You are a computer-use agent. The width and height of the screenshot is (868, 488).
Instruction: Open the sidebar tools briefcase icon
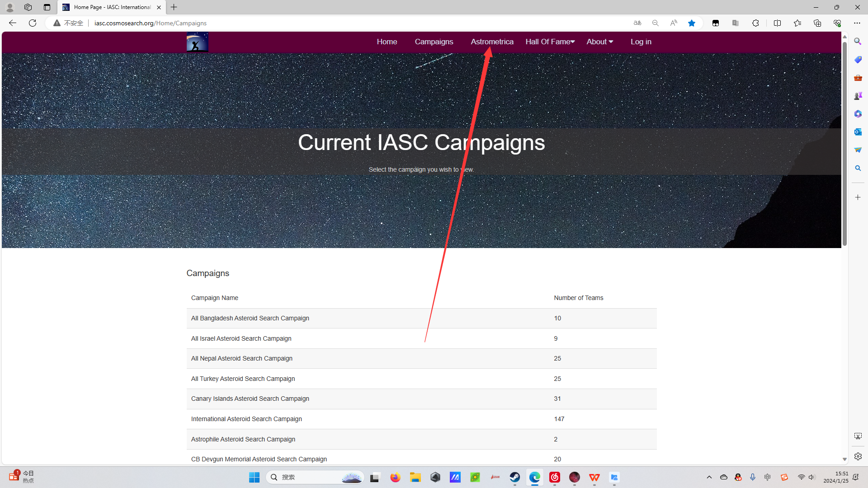858,78
